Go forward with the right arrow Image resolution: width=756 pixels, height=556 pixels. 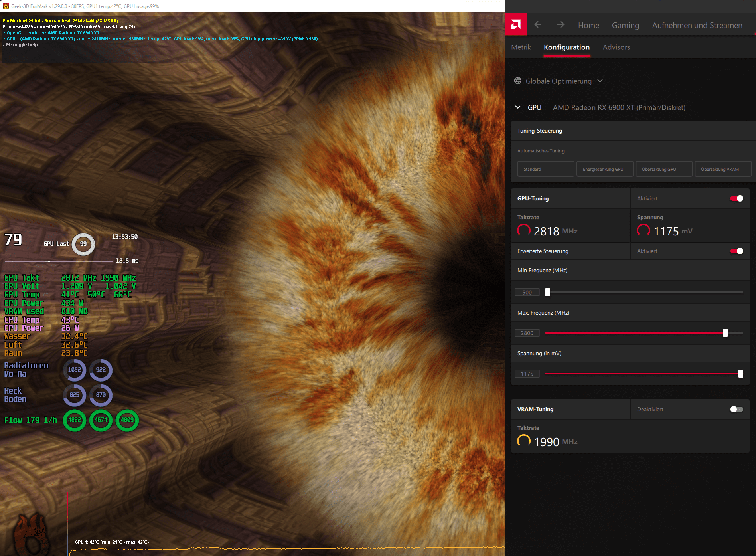pos(561,25)
